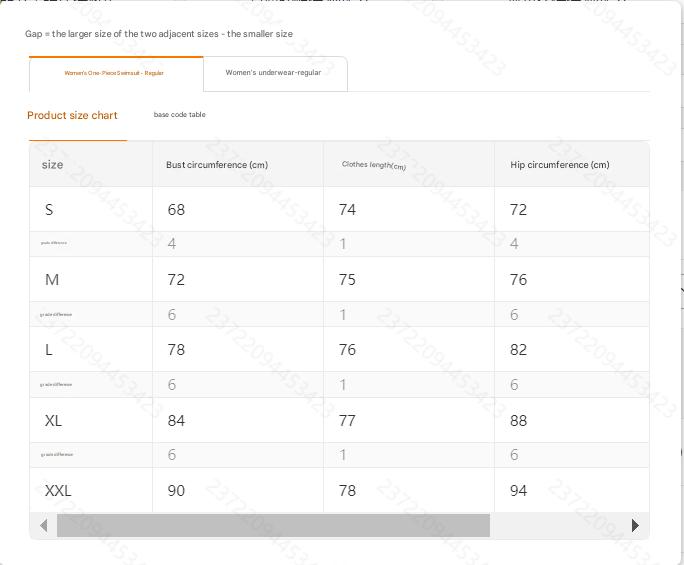Image resolution: width=684 pixels, height=565 pixels.
Task: Select the L size row label
Action: pos(49,350)
